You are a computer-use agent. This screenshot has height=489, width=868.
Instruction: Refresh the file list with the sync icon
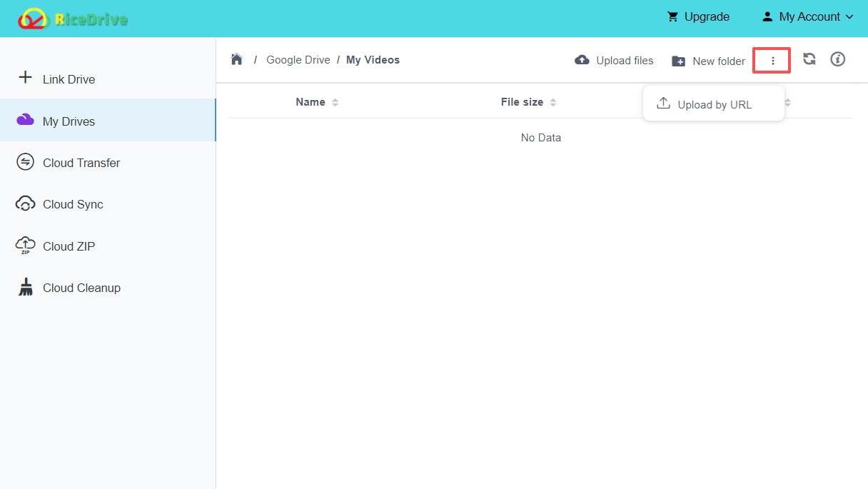pyautogui.click(x=809, y=59)
